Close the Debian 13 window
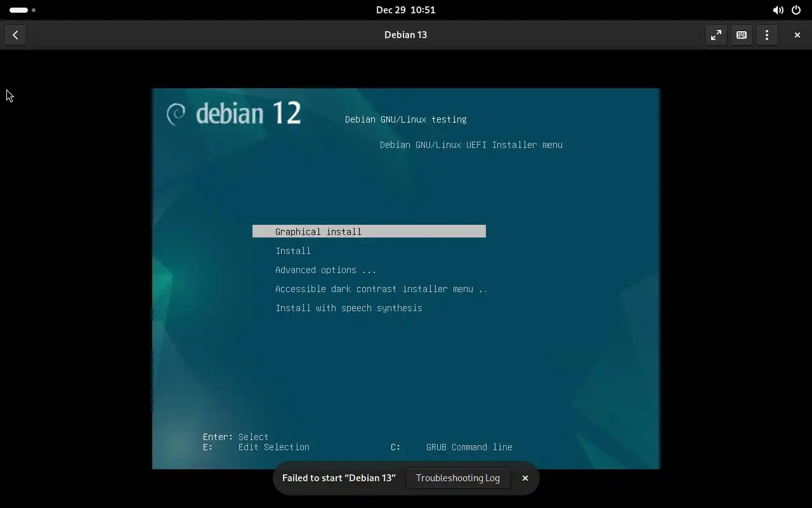 click(797, 35)
